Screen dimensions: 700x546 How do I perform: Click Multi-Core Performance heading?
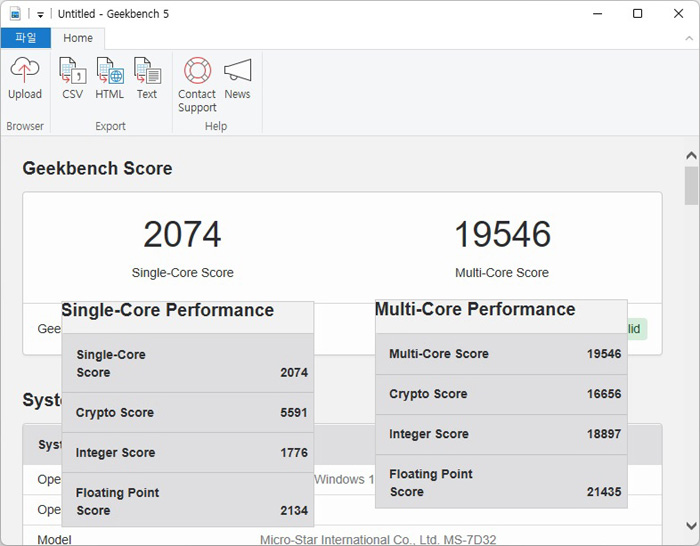point(475,309)
